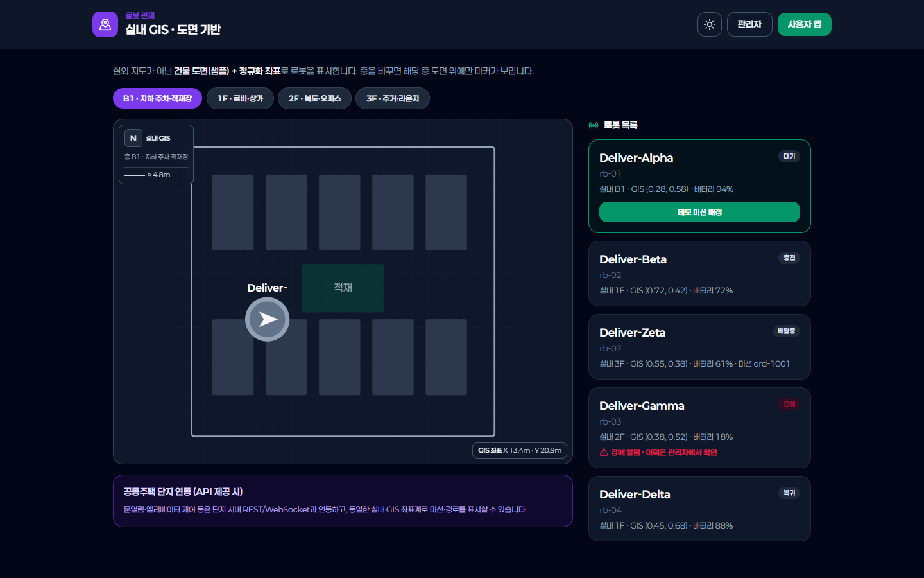Select the Deliver-Delta robot card
Image resolution: width=924 pixels, height=578 pixels.
pos(699,509)
